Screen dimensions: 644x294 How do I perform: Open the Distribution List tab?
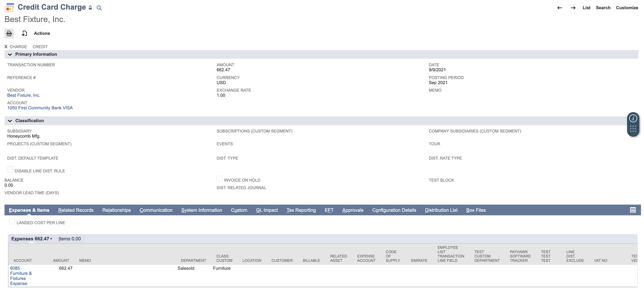point(441,210)
